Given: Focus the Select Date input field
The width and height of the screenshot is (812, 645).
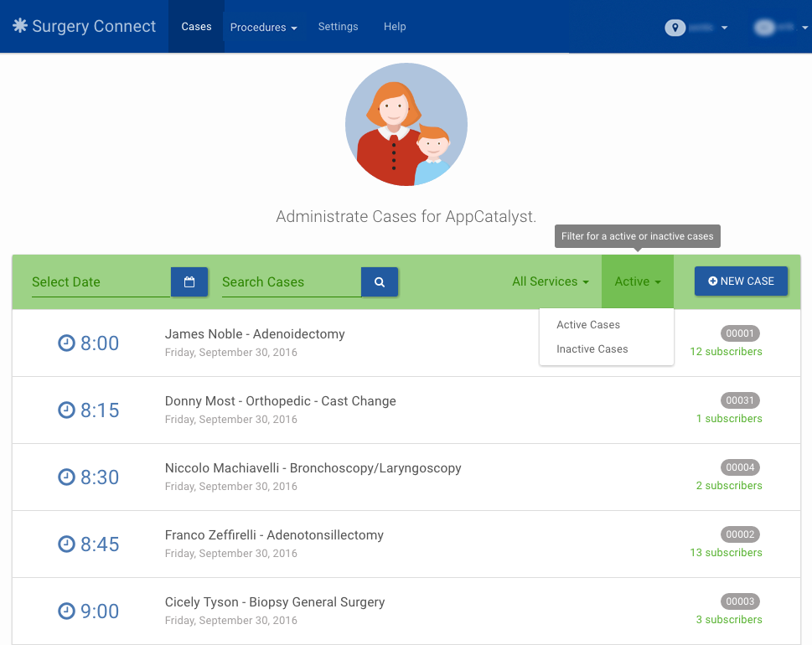Looking at the screenshot, I should pyautogui.click(x=101, y=282).
